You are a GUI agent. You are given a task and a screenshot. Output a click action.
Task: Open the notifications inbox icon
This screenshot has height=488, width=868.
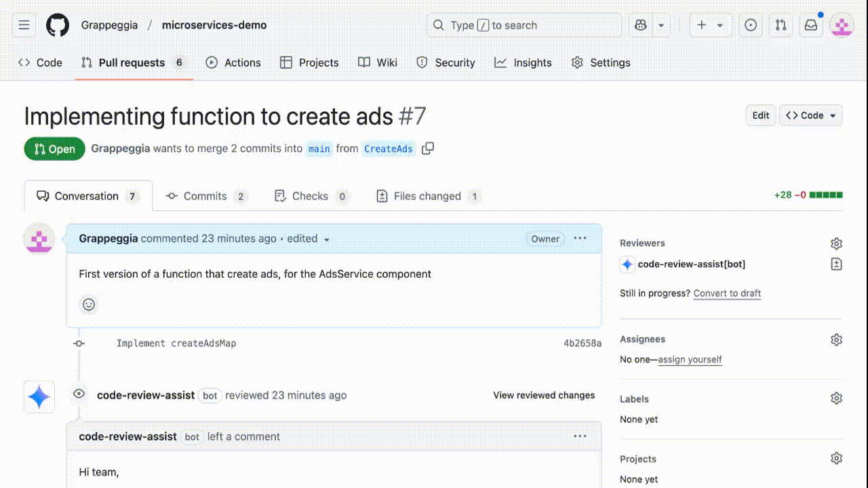click(811, 25)
